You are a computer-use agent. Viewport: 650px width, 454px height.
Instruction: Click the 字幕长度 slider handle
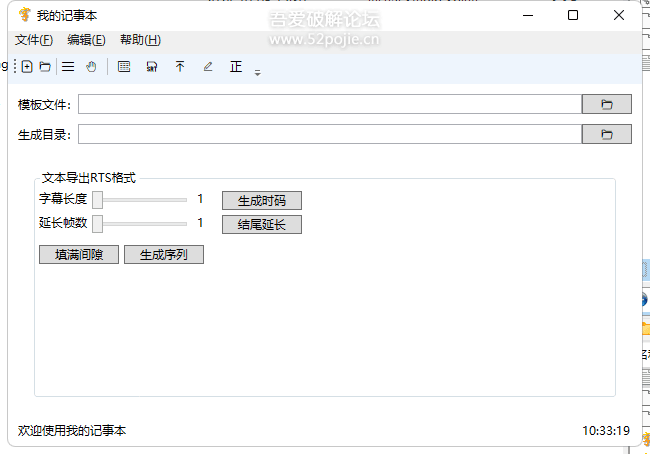[97, 200]
